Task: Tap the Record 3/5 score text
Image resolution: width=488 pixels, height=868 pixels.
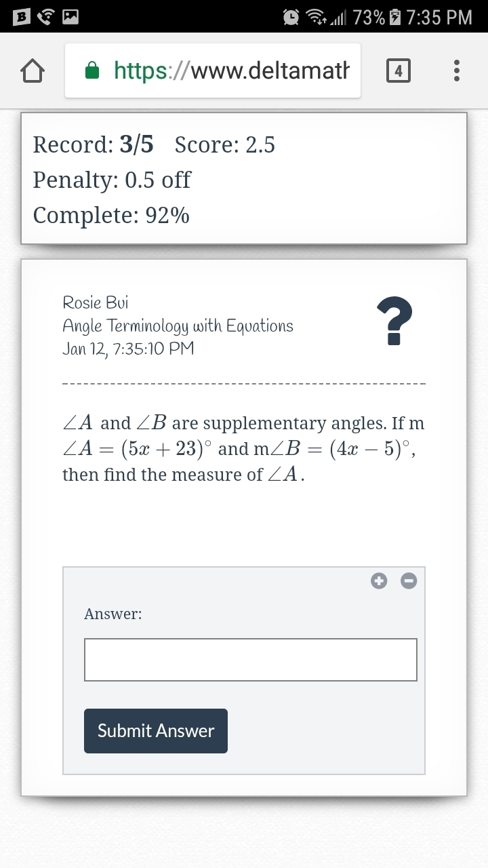Action: pyautogui.click(x=93, y=144)
